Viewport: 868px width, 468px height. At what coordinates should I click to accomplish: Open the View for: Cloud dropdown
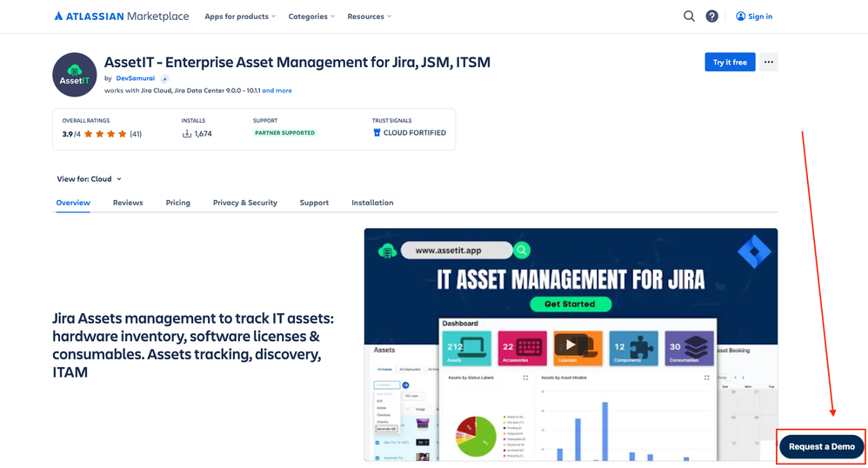click(89, 179)
